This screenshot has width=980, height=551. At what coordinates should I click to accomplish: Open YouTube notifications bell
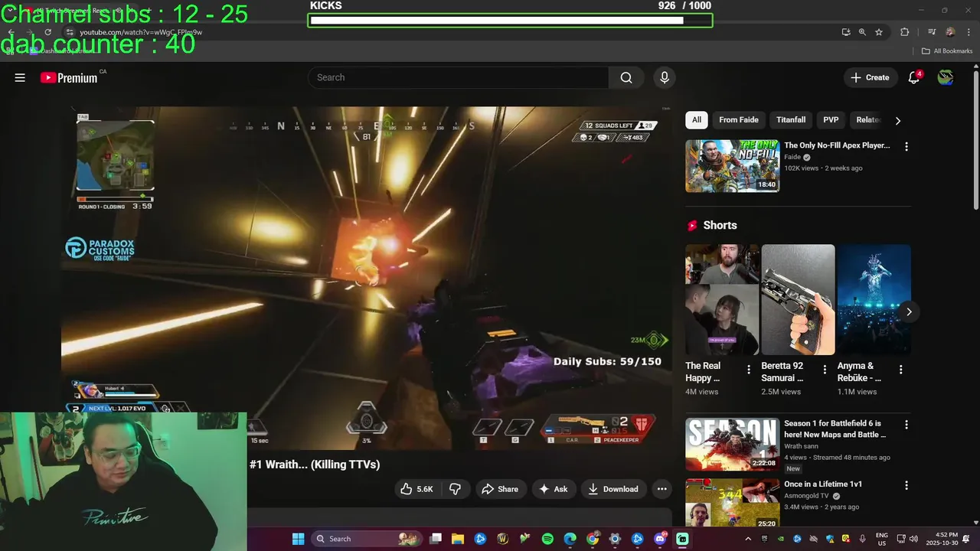click(x=913, y=77)
